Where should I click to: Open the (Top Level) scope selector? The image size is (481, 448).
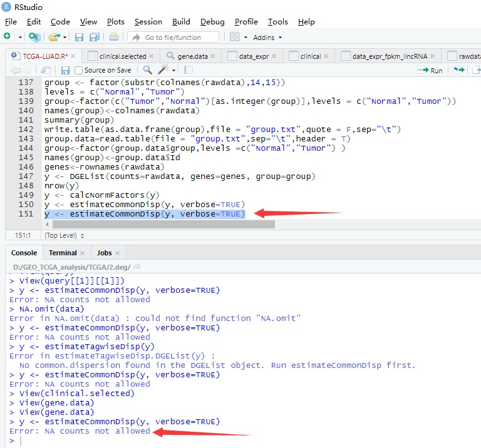coord(60,235)
